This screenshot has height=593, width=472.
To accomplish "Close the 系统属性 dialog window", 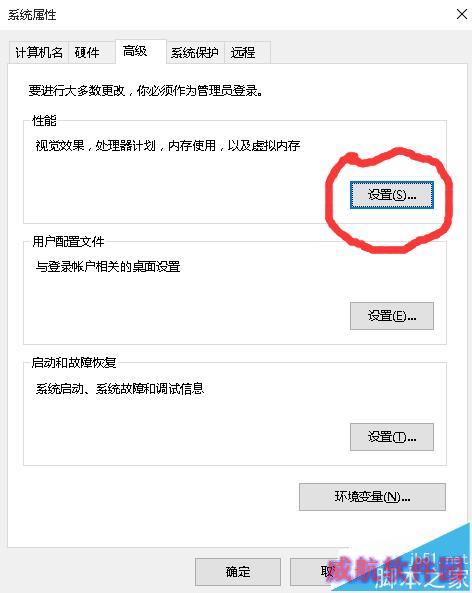I will point(461,14).
